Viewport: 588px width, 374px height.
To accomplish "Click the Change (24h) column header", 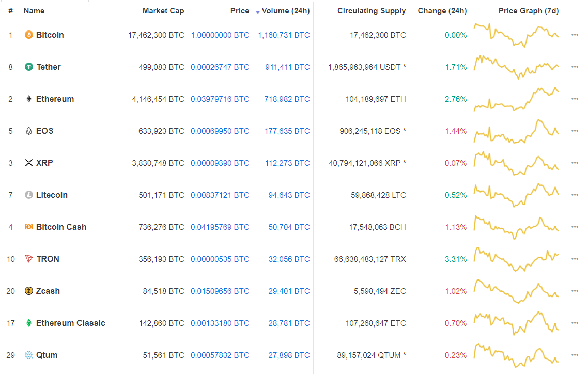I will click(x=442, y=11).
